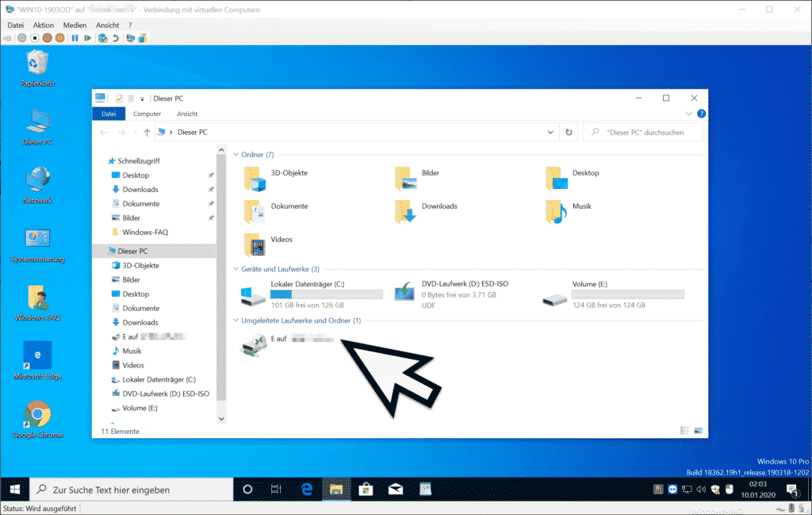Collapse the Geräte und Laufwerke (3) group
The height and width of the screenshot is (515, 812).
coord(236,269)
